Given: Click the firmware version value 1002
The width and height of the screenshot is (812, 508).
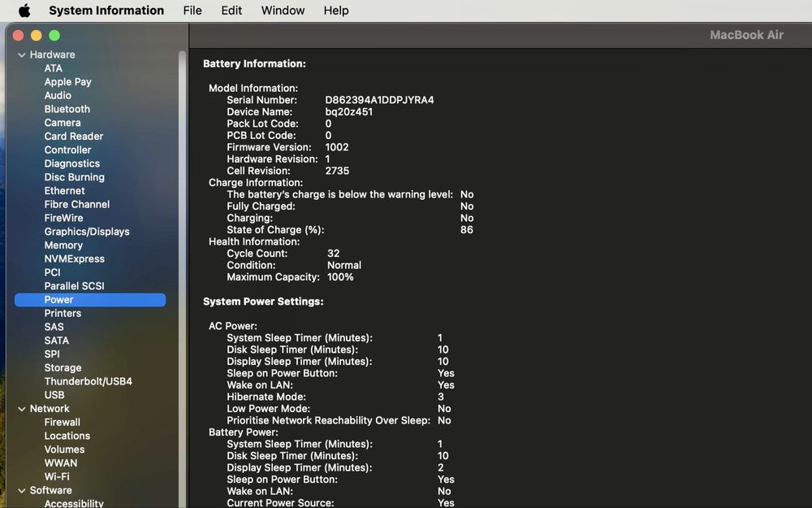Looking at the screenshot, I should pos(337,147).
